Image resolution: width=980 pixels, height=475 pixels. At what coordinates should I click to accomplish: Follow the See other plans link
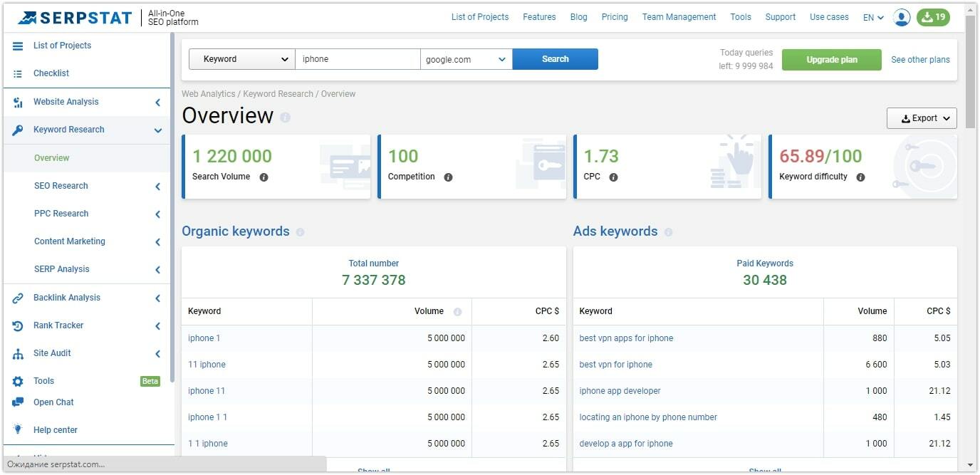[920, 60]
